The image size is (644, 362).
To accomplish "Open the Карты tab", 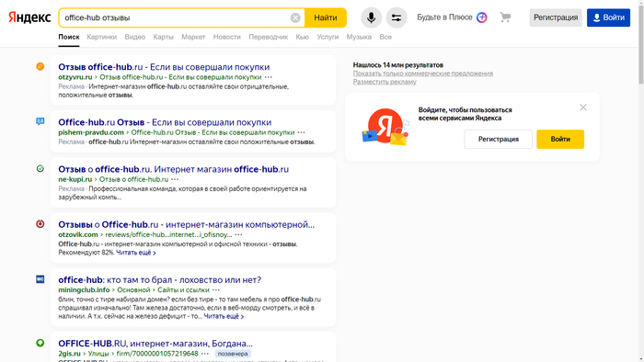I will pyautogui.click(x=164, y=37).
